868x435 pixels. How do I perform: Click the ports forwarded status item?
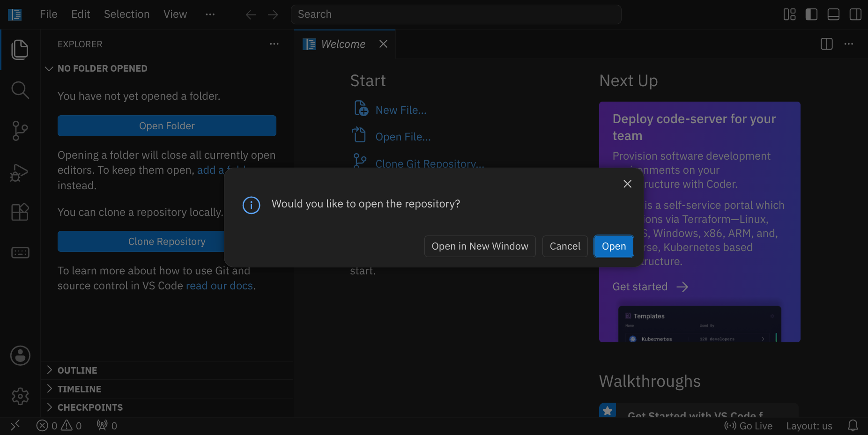click(107, 426)
